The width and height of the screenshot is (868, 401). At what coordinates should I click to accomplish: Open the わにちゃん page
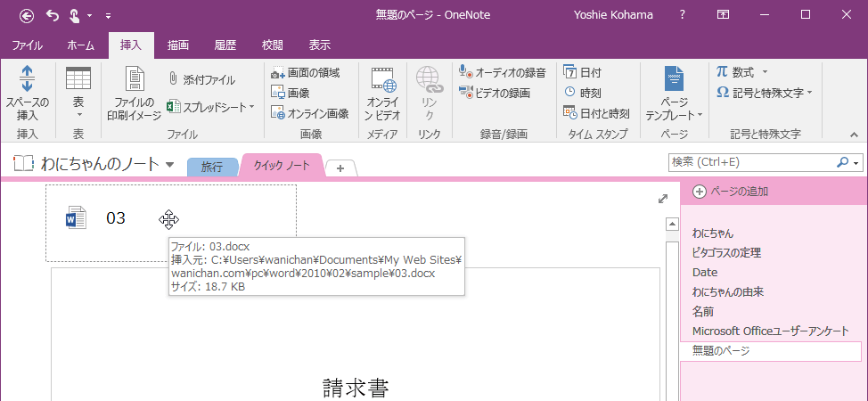click(713, 233)
